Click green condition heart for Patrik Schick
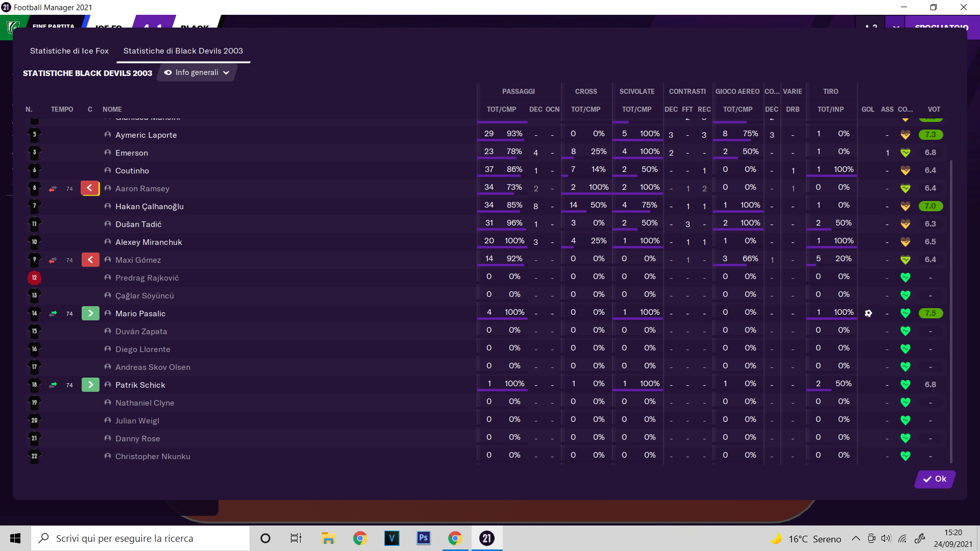This screenshot has height=551, width=980. pos(905,385)
